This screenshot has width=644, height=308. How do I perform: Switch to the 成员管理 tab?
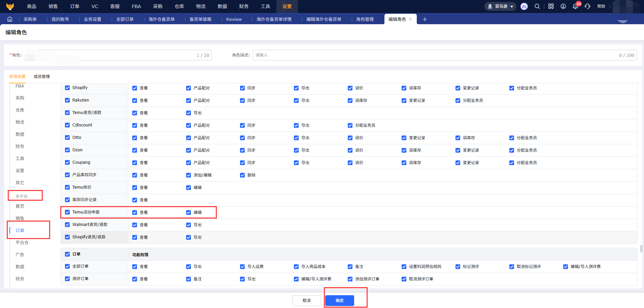click(42, 77)
